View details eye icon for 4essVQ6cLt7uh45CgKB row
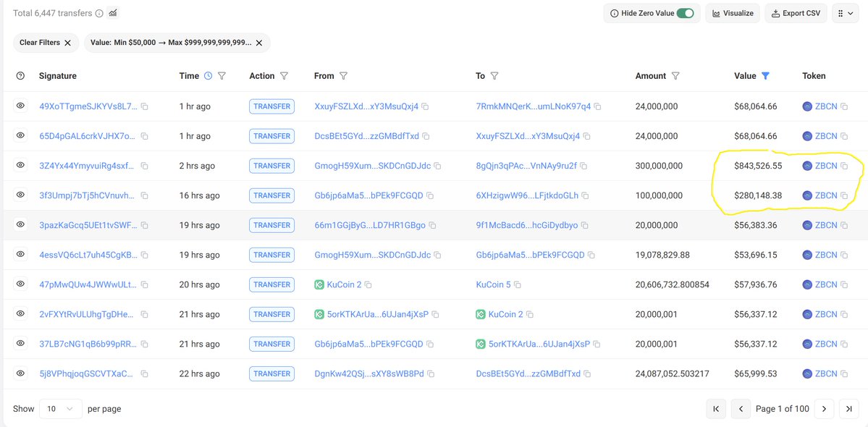868x427 pixels. click(20, 254)
